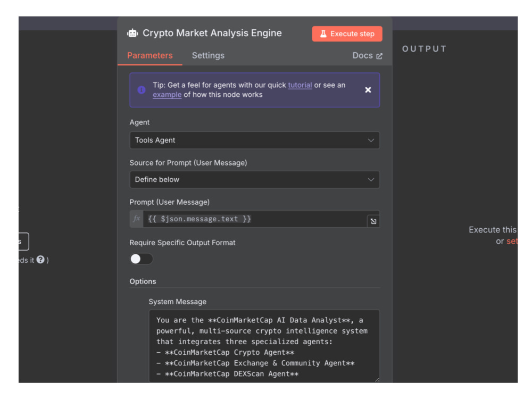Click the help question mark icon at left
This screenshot has width=532, height=399.
pos(40,260)
